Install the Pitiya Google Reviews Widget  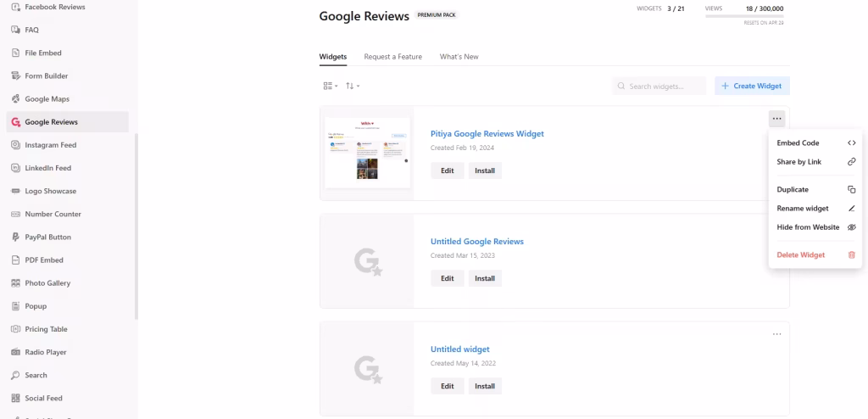pyautogui.click(x=485, y=170)
